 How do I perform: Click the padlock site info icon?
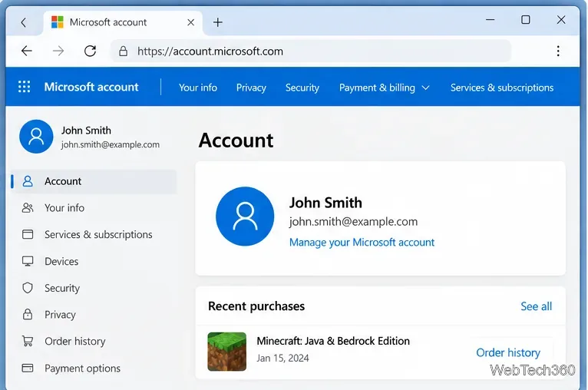pyautogui.click(x=123, y=51)
